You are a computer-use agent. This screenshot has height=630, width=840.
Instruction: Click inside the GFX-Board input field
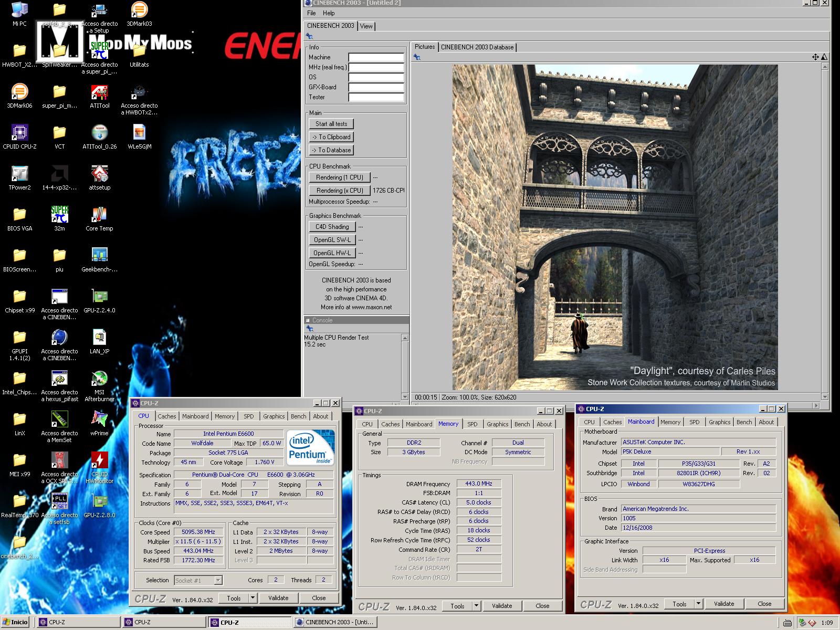coord(376,87)
